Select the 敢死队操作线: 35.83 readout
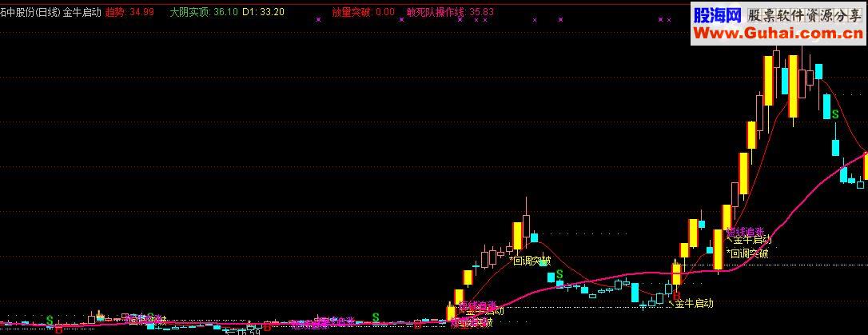The height and width of the screenshot is (335, 868). tap(449, 12)
